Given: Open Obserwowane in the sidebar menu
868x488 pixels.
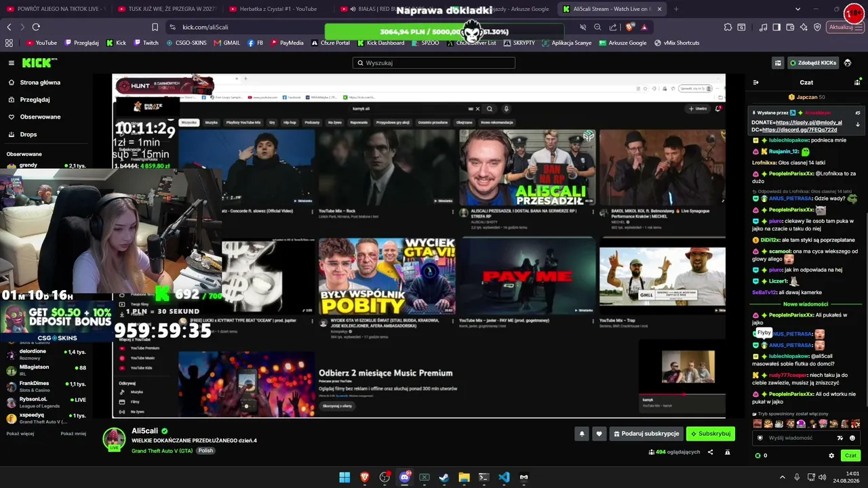Looking at the screenshot, I should [40, 117].
